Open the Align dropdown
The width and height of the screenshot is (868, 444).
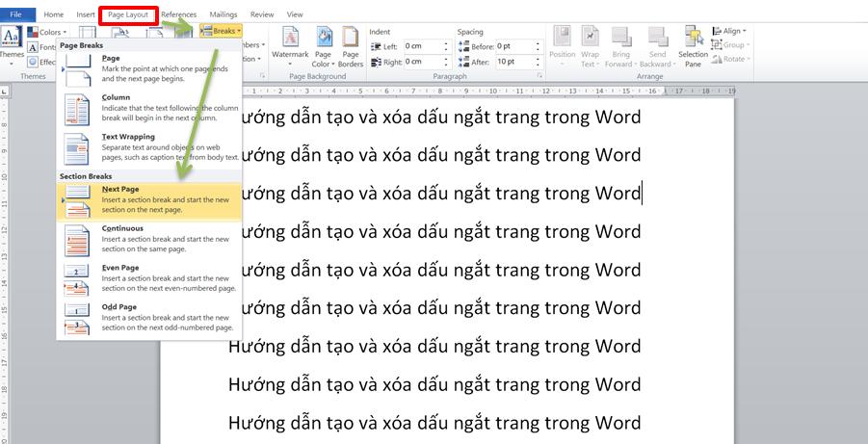[729, 31]
